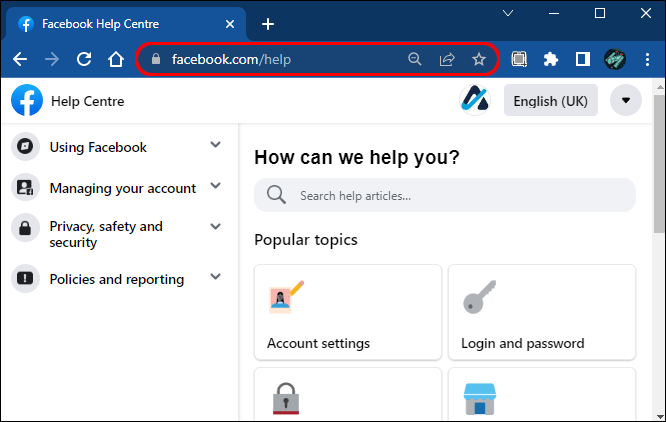Open Privacy, safety and security menu item
The image size is (666, 422).
(106, 234)
